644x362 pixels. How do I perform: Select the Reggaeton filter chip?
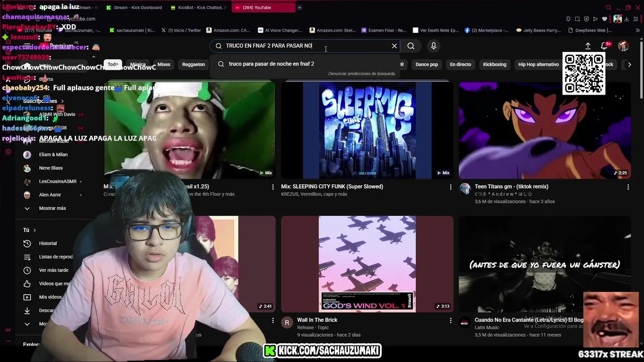pyautogui.click(x=193, y=64)
